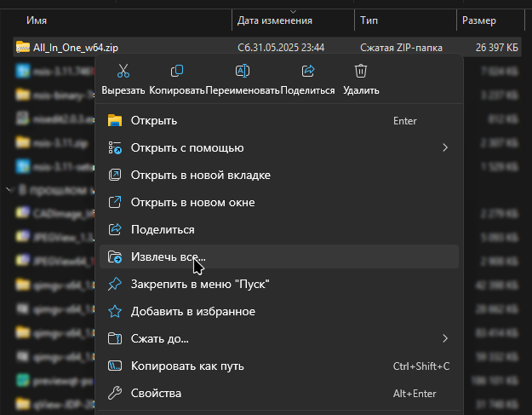Image resolution: width=532 pixels, height=415 pixels.
Task: Collapse the blurred group header chevron
Action: [x=9, y=189]
